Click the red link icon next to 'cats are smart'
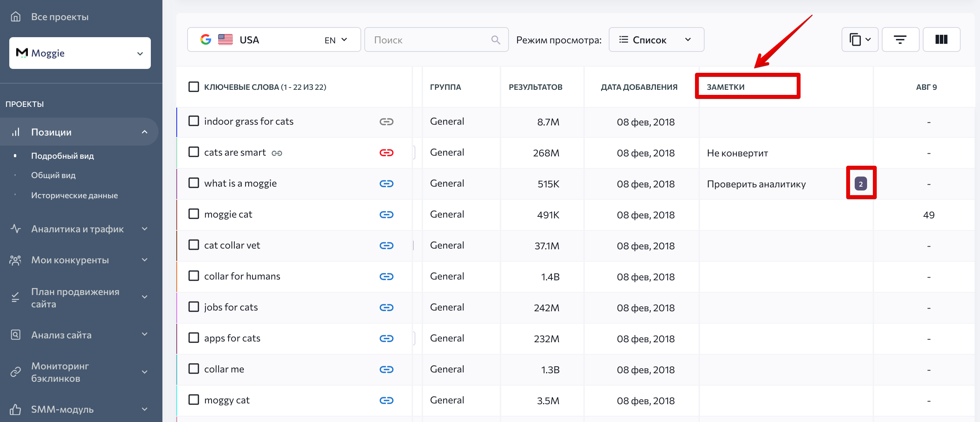 [386, 152]
